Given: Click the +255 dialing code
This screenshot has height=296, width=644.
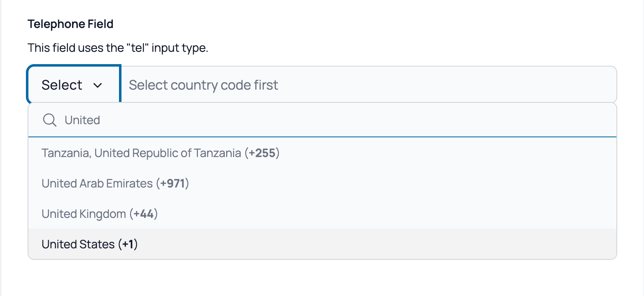Looking at the screenshot, I should coord(262,153).
